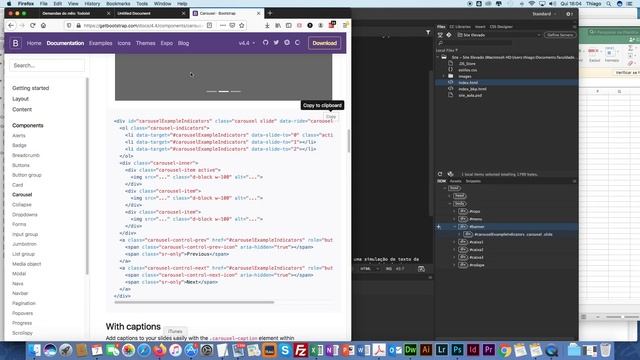Image resolution: width=640 pixels, height=360 pixels.
Task: Open FileZilla from the dock
Action: (300, 350)
